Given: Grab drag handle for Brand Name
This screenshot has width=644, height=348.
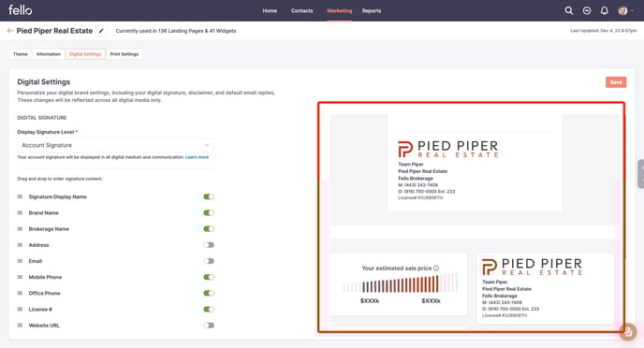Looking at the screenshot, I should (20, 212).
